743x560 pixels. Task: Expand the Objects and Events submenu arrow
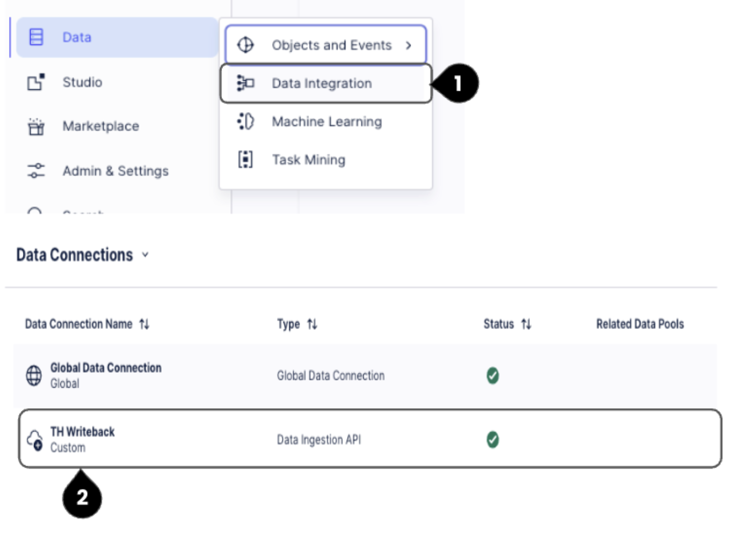(408, 45)
